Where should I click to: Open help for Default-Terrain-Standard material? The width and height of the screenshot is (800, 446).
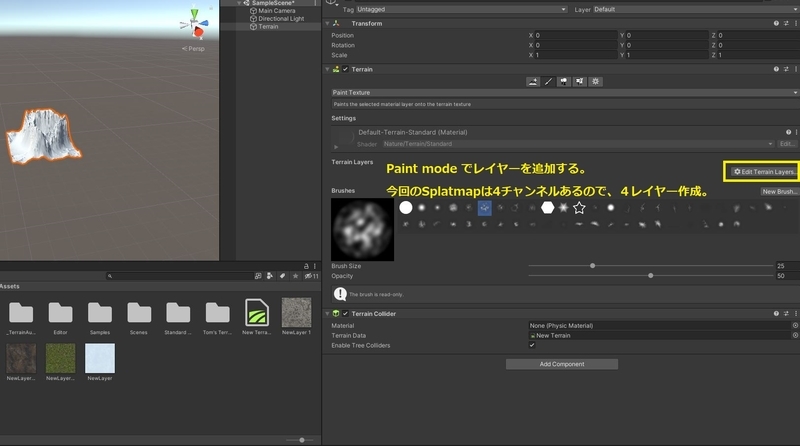tap(788, 132)
